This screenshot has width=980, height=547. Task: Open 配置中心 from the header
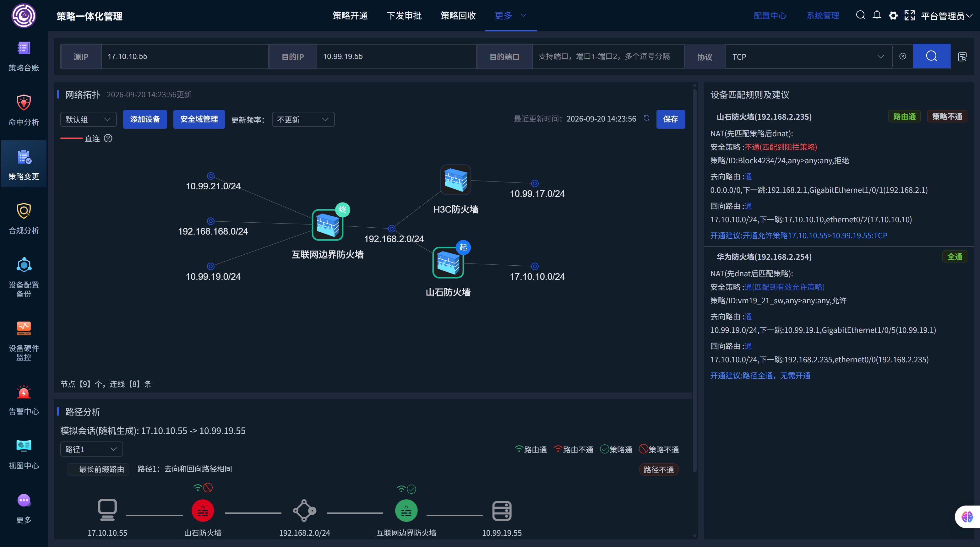click(770, 16)
